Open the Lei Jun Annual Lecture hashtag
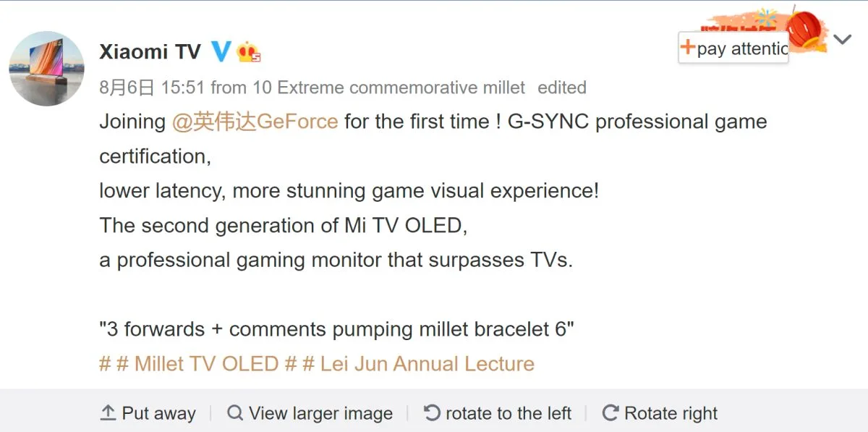 418,363
